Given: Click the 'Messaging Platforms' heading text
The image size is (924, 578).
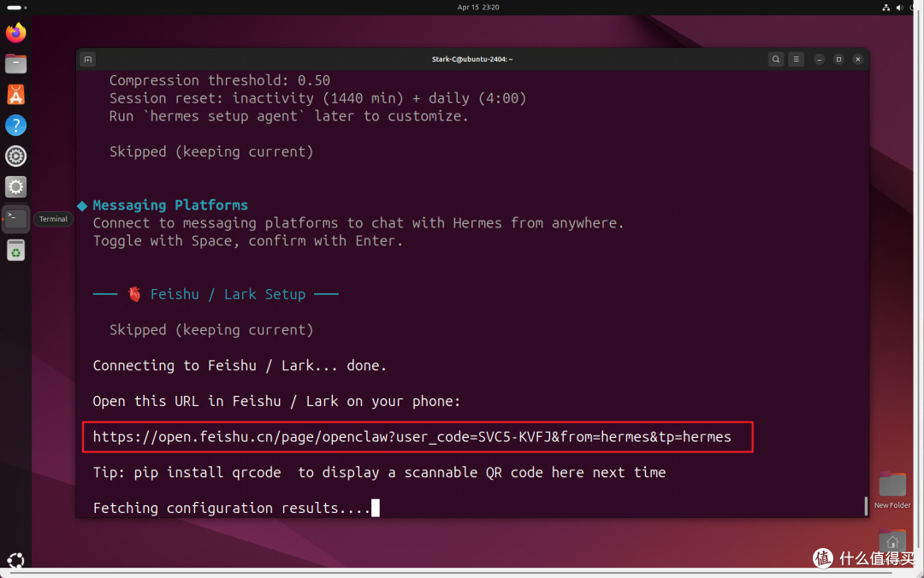Looking at the screenshot, I should pos(170,205).
